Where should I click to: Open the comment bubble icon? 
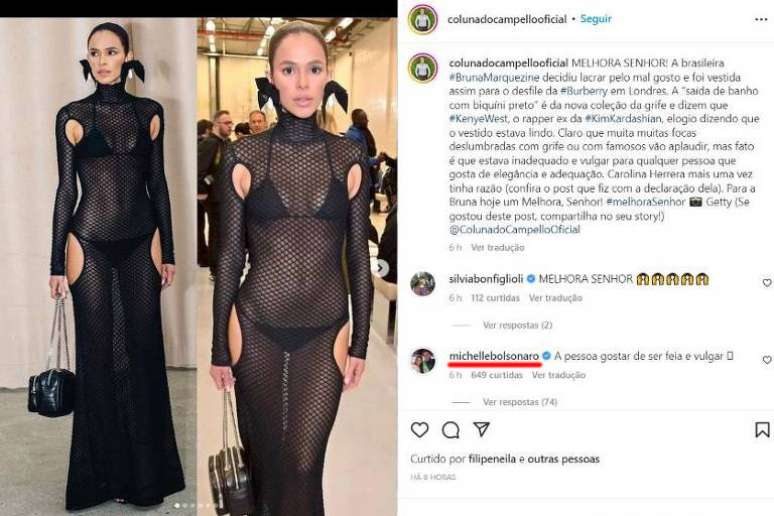point(451,430)
